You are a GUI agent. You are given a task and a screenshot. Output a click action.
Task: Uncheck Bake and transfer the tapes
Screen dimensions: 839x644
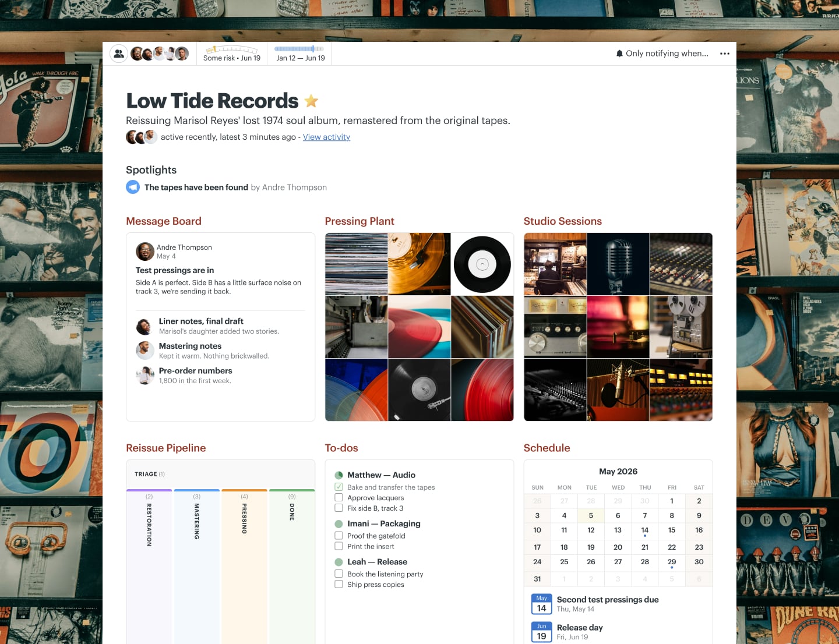[x=339, y=487]
